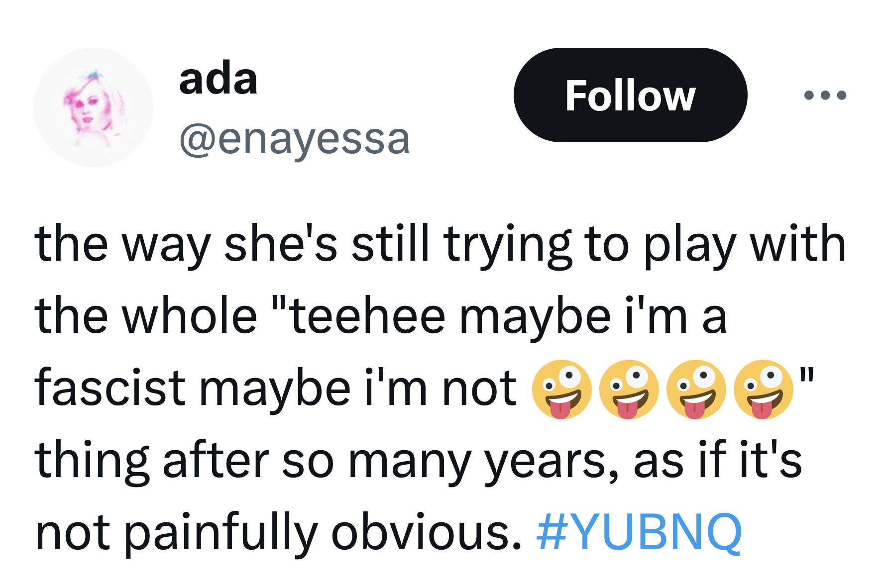Click ada's pink profile avatar

coord(94,107)
